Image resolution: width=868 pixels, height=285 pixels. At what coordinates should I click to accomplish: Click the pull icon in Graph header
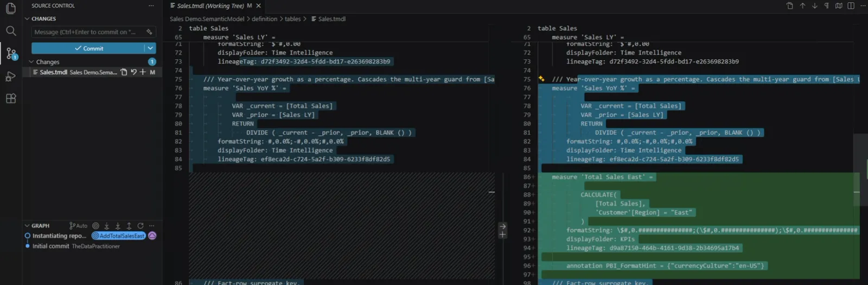[x=118, y=226]
